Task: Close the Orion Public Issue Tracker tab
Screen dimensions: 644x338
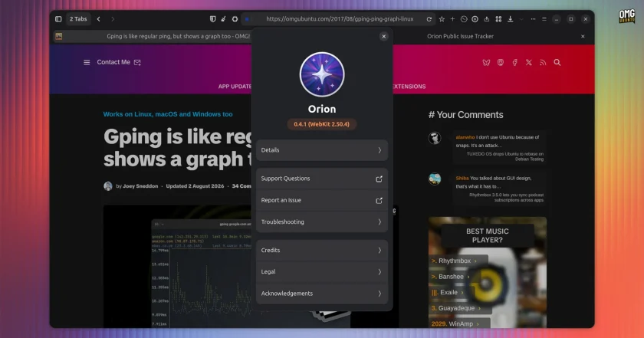Action: tap(583, 36)
